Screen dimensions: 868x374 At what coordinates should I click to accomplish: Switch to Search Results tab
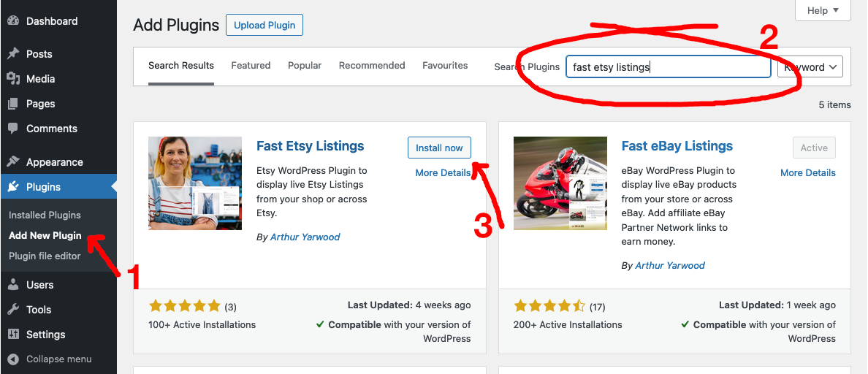[181, 65]
